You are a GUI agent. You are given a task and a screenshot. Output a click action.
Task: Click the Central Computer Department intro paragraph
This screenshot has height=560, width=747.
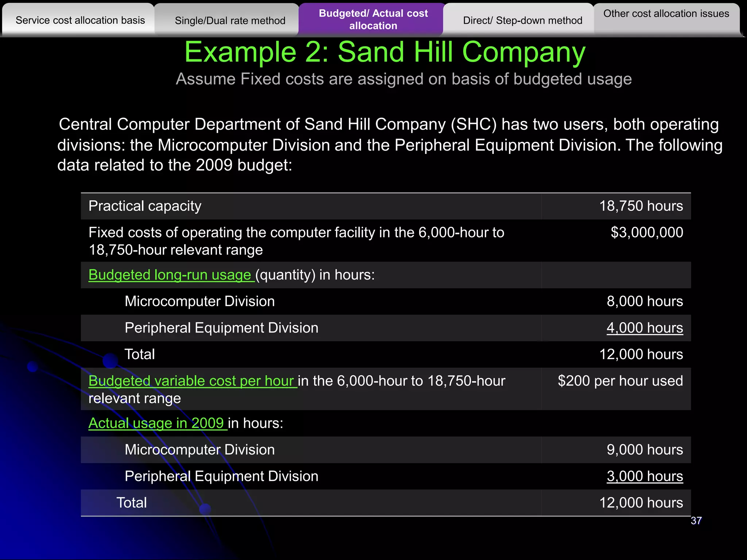(x=390, y=145)
